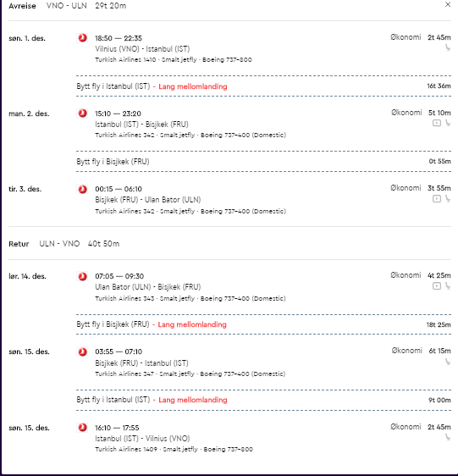Click airline logo on Bisjkek-Ulan Bator flight
This screenshot has width=458, height=476.
click(x=82, y=189)
